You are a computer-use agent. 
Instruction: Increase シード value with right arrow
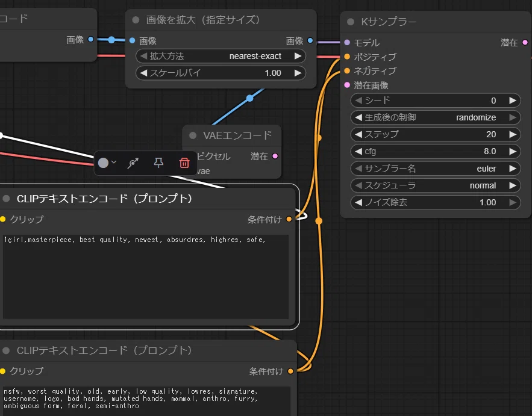513,101
